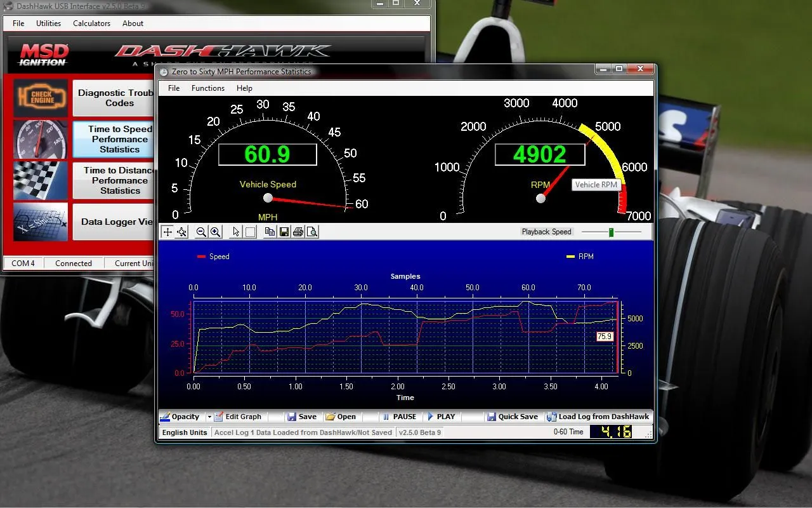The height and width of the screenshot is (508, 812).
Task: Activate the zoom-to-fit graph tool
Action: point(181,232)
